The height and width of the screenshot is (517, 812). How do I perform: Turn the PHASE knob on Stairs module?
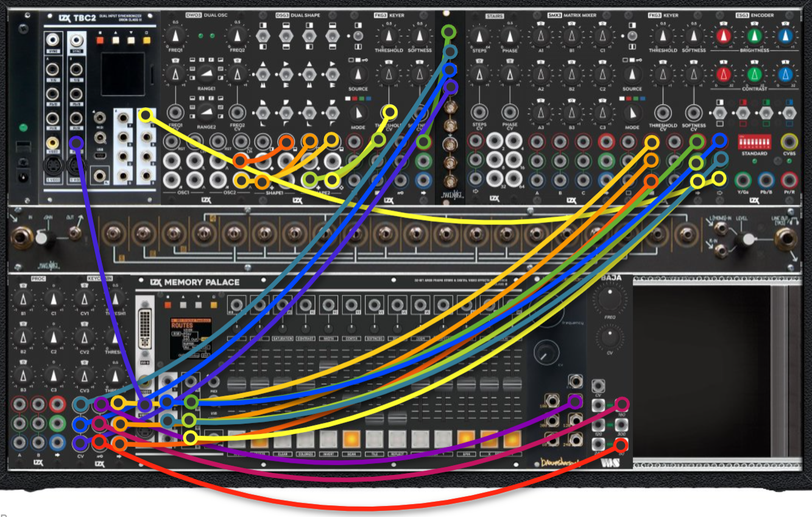(x=510, y=37)
